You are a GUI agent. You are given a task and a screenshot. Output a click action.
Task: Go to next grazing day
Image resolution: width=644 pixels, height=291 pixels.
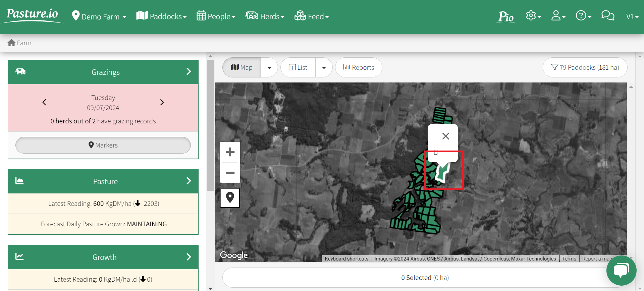click(162, 102)
